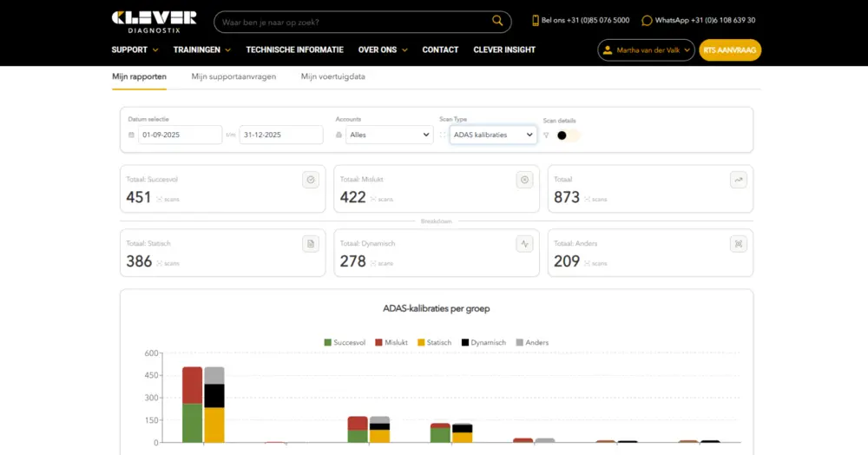Expand the Support navigation menu
868x455 pixels.
tap(135, 50)
